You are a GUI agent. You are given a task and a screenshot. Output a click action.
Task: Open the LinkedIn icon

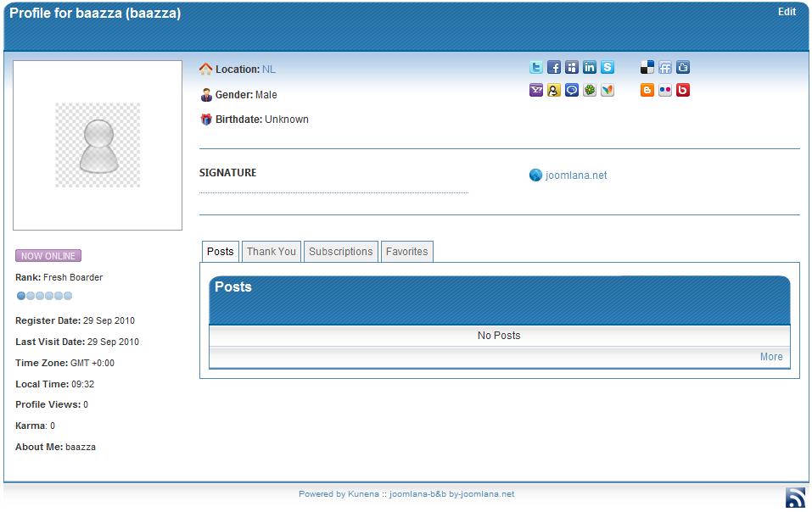click(x=590, y=68)
